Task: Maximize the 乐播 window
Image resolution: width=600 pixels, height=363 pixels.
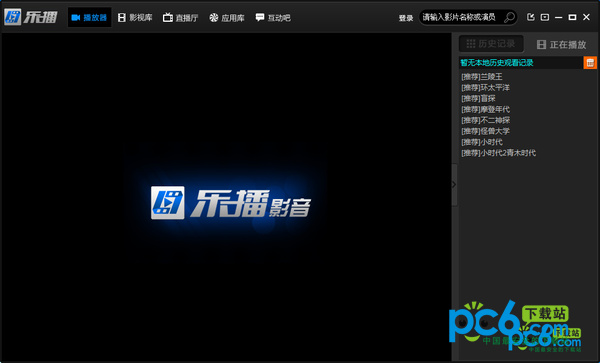Action: click(x=572, y=17)
